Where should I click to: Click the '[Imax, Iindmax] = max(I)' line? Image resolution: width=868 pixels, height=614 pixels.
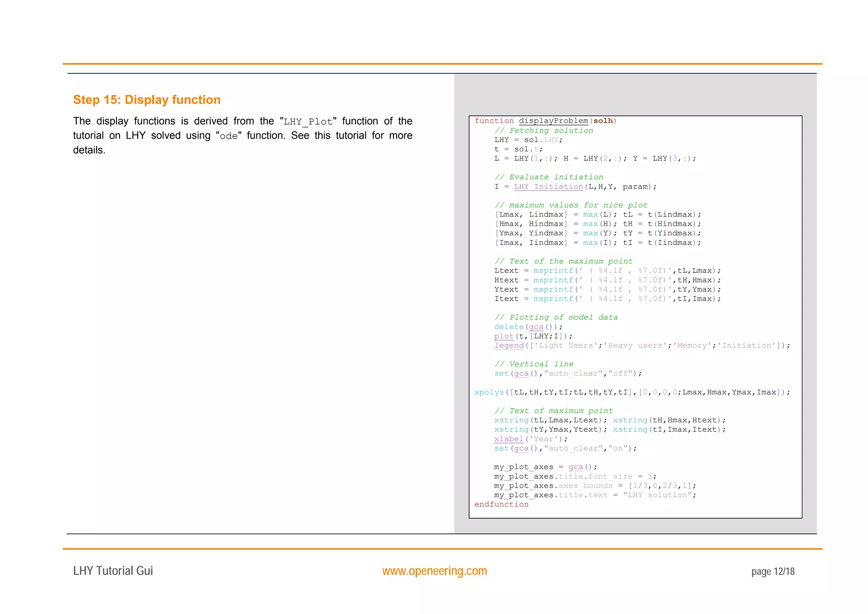(x=598, y=243)
